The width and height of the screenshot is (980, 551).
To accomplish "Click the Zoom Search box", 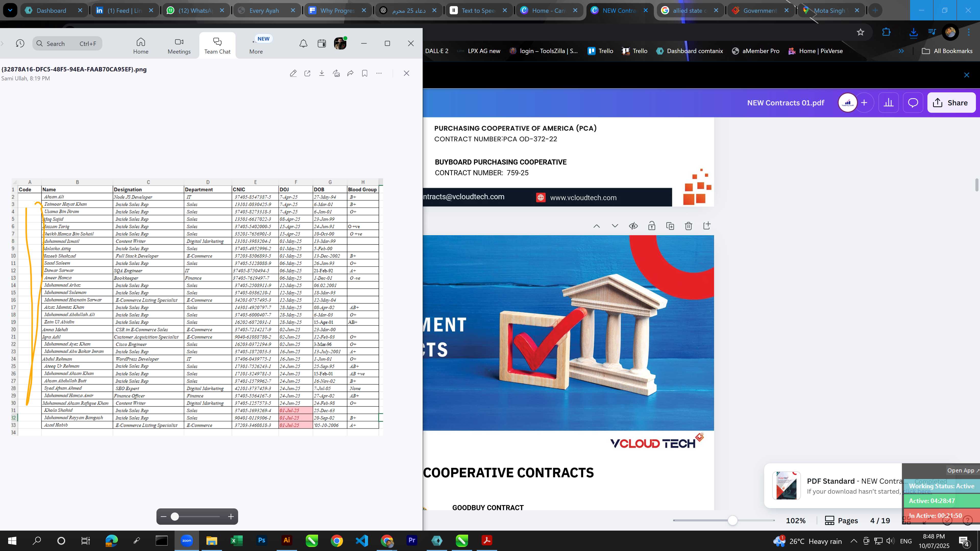I will (x=67, y=43).
